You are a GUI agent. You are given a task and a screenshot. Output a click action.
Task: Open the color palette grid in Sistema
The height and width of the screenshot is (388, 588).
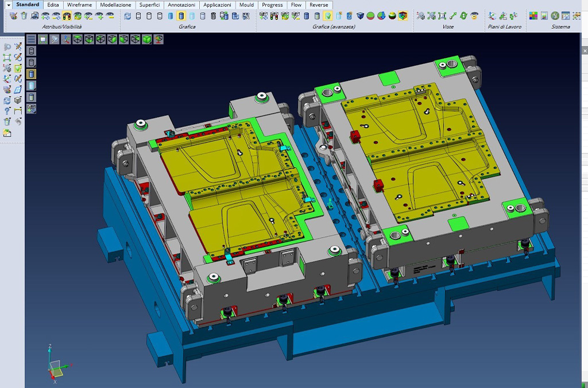tap(533, 16)
